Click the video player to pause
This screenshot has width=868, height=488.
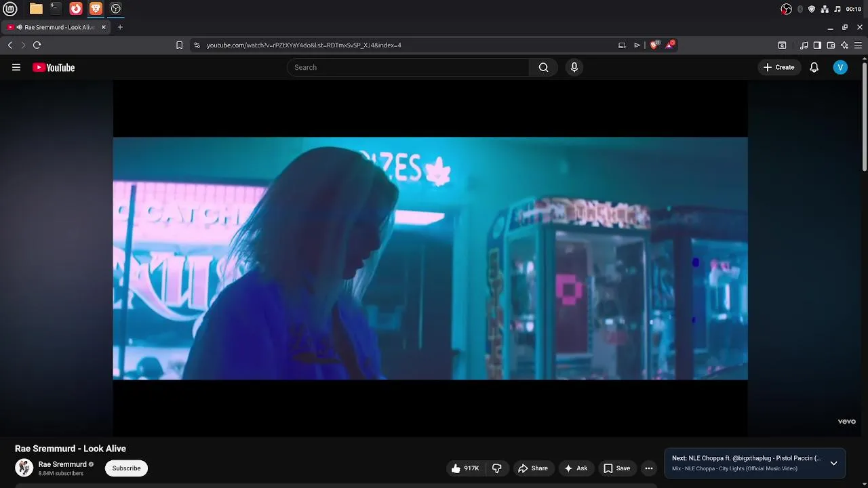[x=430, y=258]
